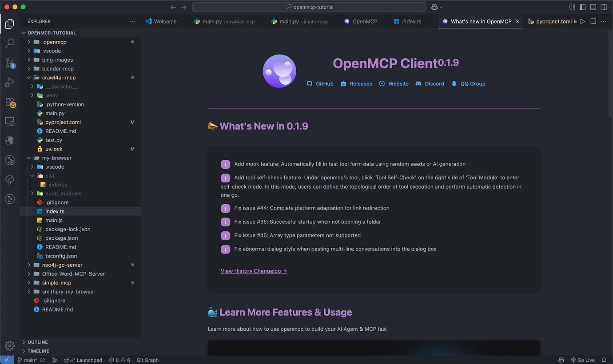The image size is (613, 364).
Task: Toggle the primary sidebar visibility
Action: [582, 7]
